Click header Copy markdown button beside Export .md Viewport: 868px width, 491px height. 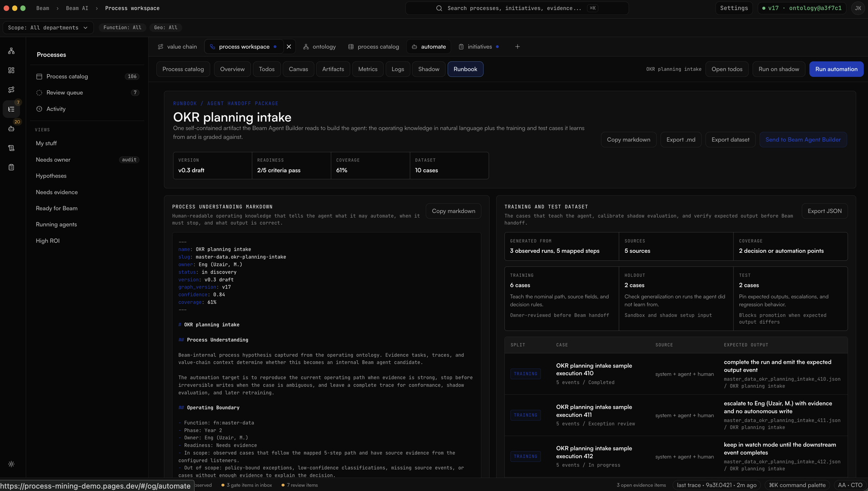point(628,139)
